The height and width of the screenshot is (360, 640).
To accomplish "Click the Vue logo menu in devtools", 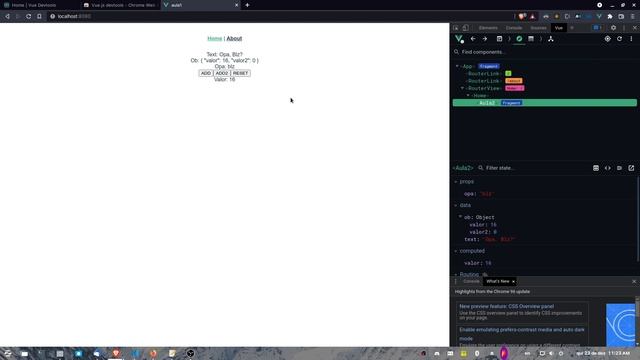I will (459, 39).
